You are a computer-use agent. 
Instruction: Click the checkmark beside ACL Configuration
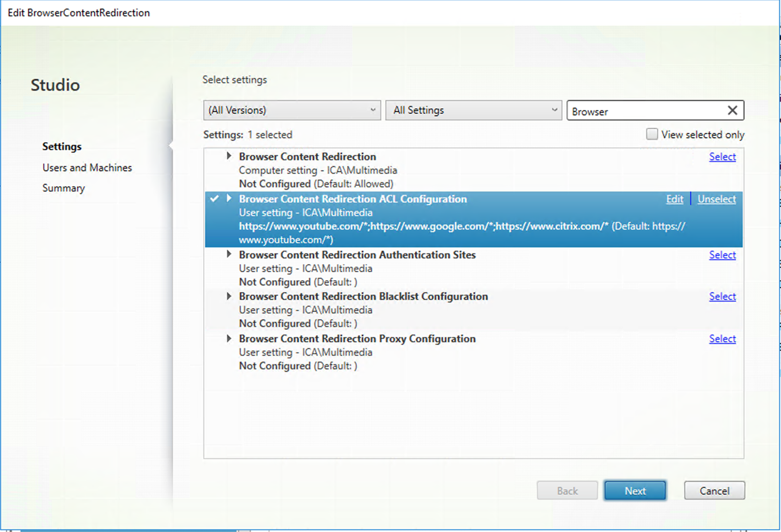click(x=215, y=199)
